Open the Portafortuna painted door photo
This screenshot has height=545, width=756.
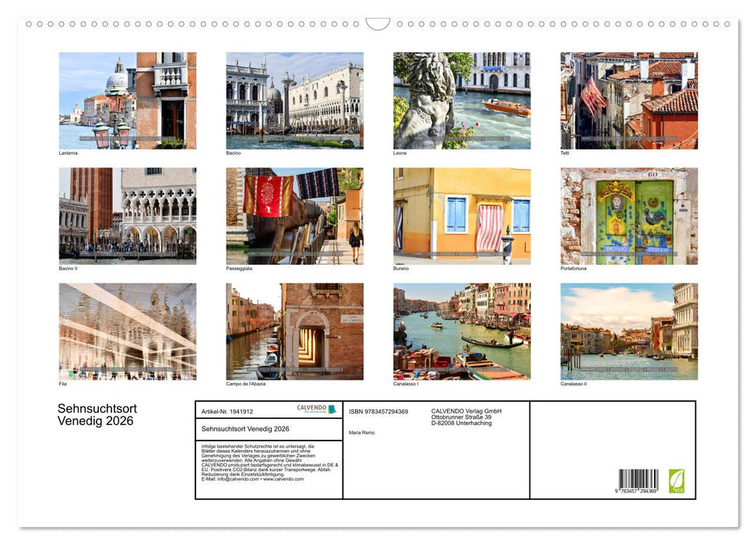[x=628, y=216]
